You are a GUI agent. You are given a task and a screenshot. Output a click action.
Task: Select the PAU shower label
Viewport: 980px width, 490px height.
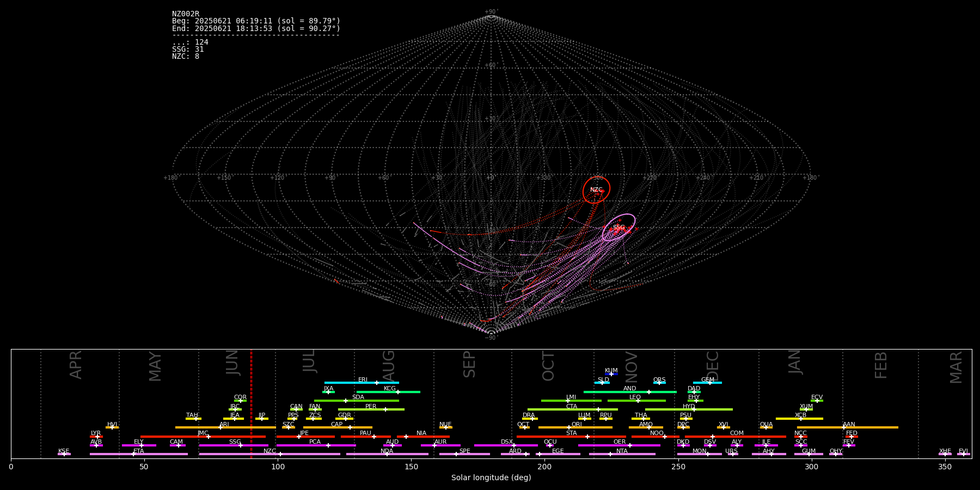click(365, 433)
